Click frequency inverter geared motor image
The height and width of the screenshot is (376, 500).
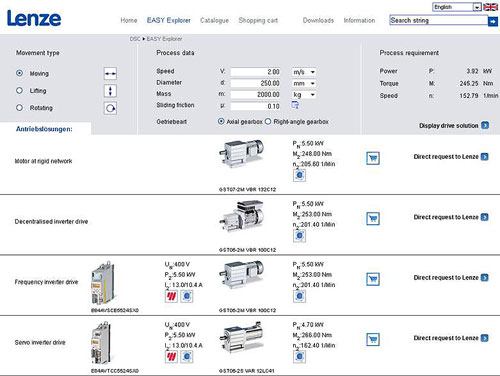242,274
